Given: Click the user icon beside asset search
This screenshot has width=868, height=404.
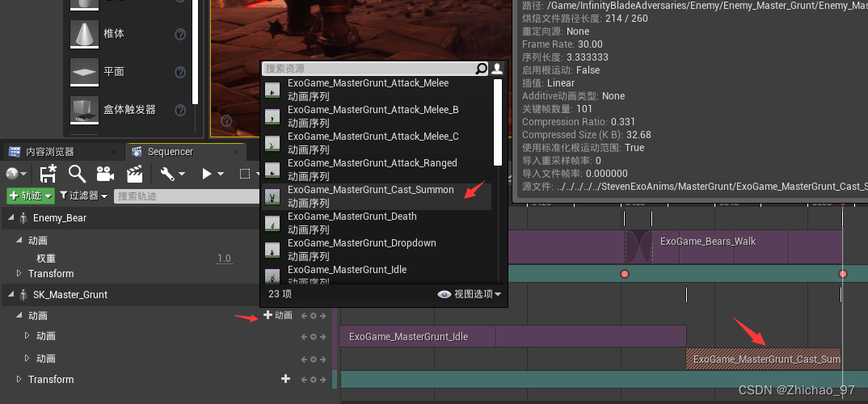Looking at the screenshot, I should point(497,69).
